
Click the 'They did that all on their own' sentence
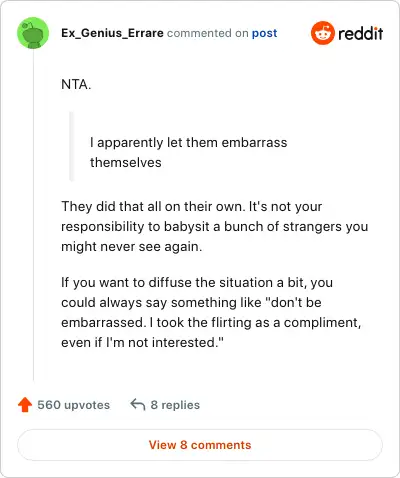tap(153, 206)
